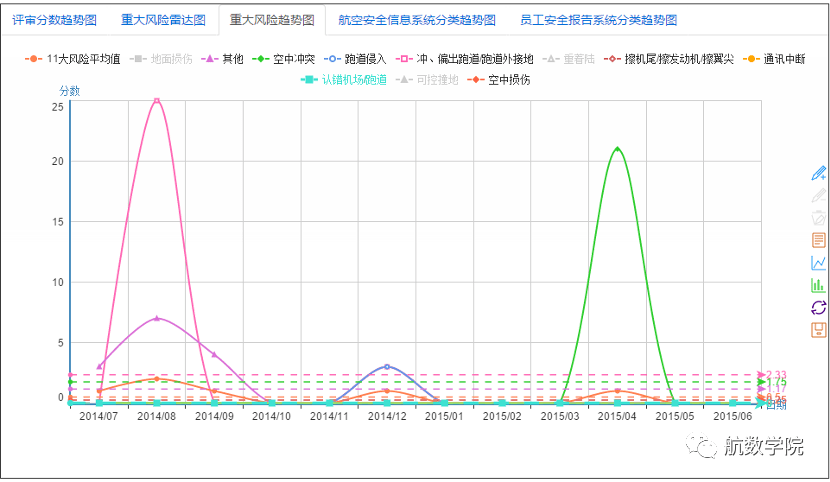Toggle the 跑道侵入 legend series
Screen dimensions: 830x482
pos(355,59)
